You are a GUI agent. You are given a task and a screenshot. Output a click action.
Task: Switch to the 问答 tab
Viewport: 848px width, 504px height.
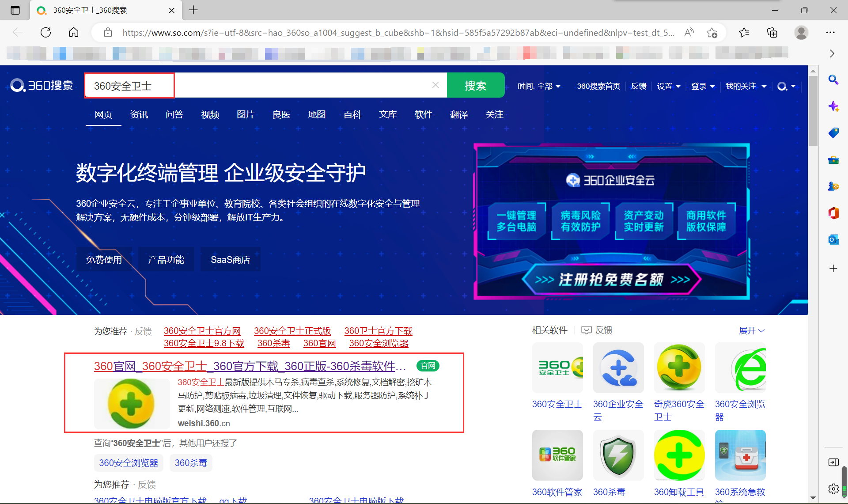coord(174,114)
